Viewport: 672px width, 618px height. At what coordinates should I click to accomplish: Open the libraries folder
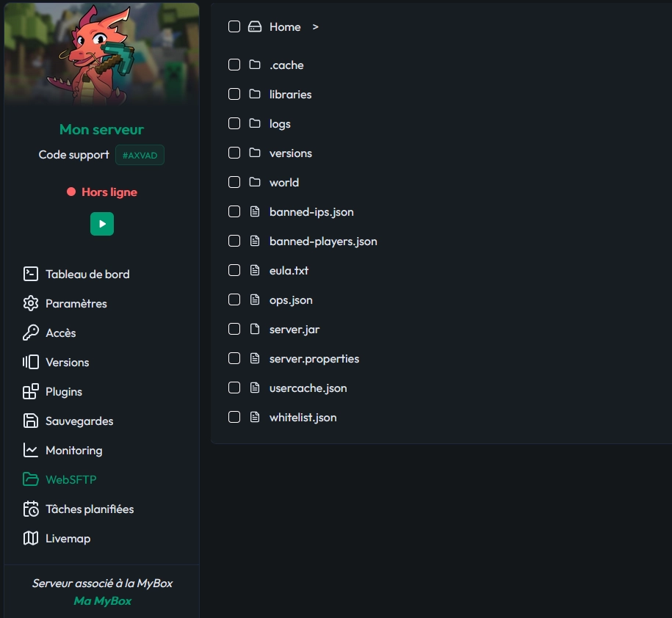[x=290, y=94]
